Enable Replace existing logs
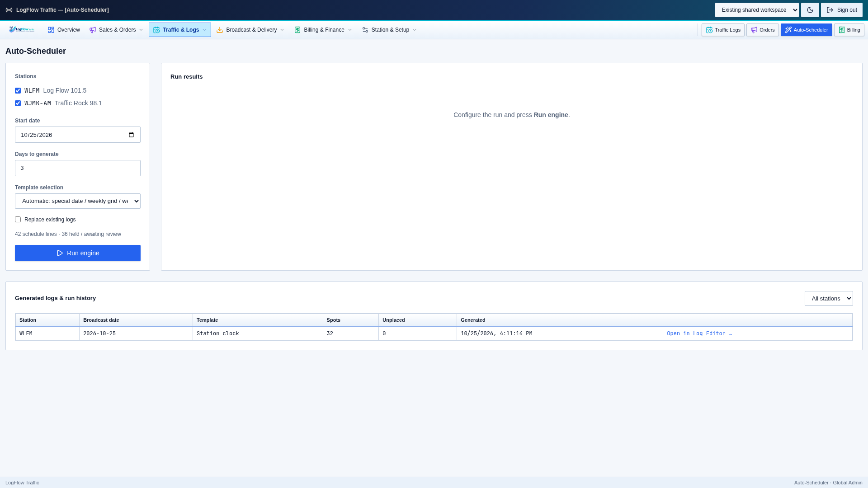 [18, 220]
